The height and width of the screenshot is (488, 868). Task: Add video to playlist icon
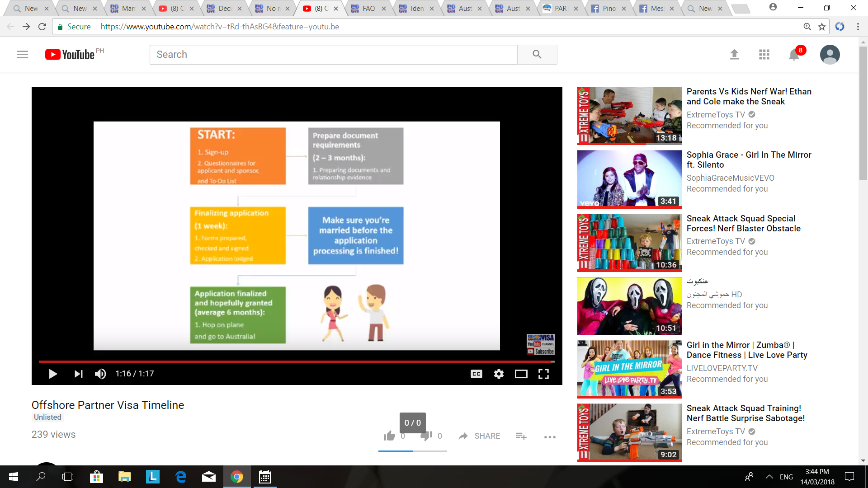click(x=521, y=436)
